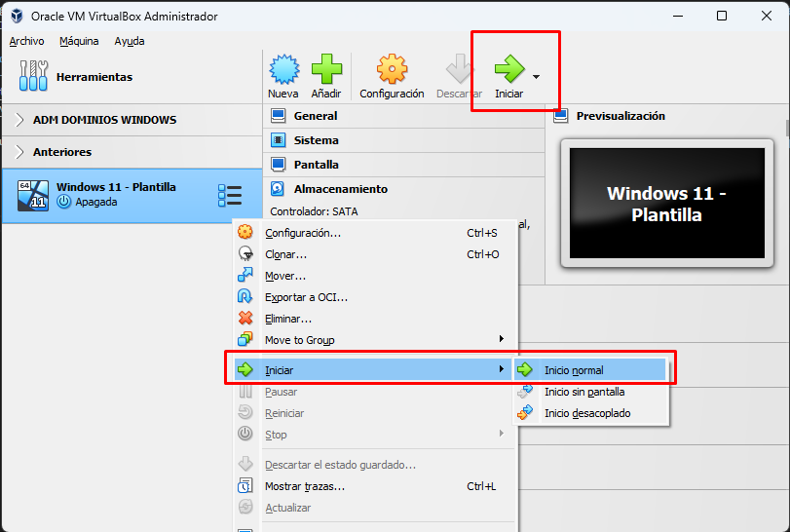Open the Move to Group submenu

(x=299, y=340)
